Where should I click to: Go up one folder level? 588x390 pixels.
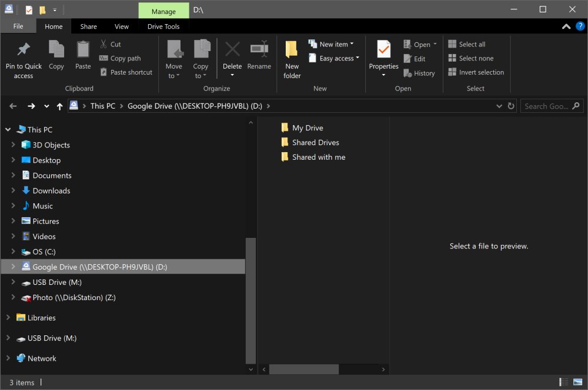click(x=59, y=106)
